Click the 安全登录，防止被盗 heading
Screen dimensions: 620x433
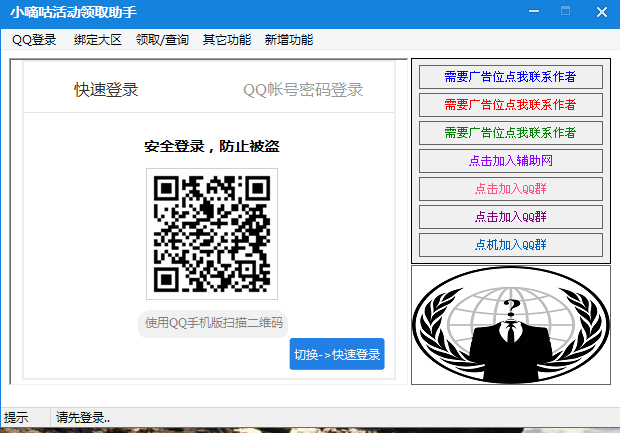coord(212,146)
